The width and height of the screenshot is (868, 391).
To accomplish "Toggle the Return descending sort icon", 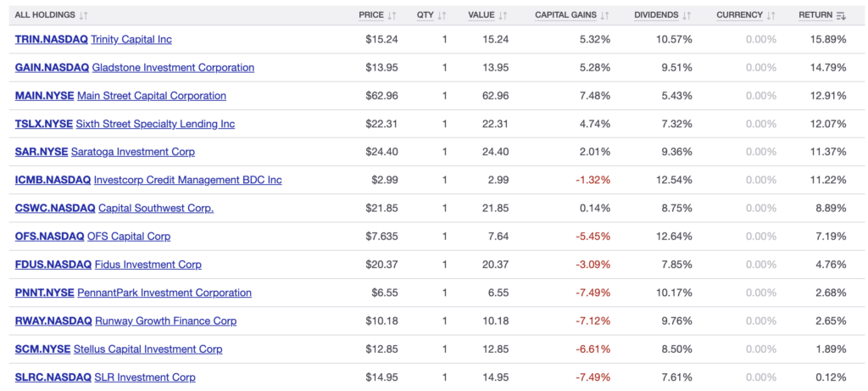I will coord(841,15).
